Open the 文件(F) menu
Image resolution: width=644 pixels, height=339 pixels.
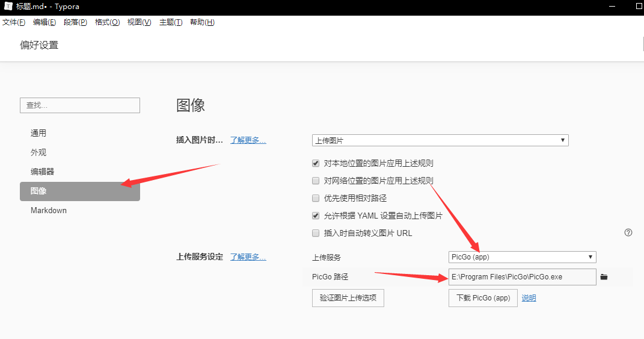coord(14,22)
